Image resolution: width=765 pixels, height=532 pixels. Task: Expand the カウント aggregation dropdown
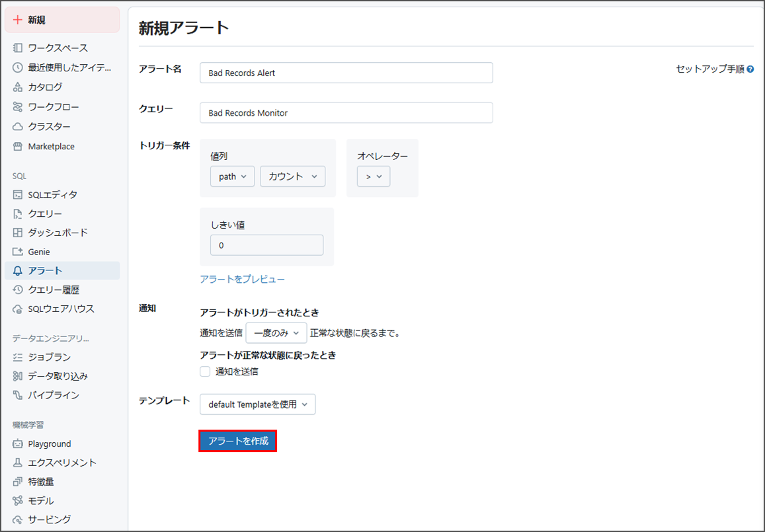pos(292,176)
